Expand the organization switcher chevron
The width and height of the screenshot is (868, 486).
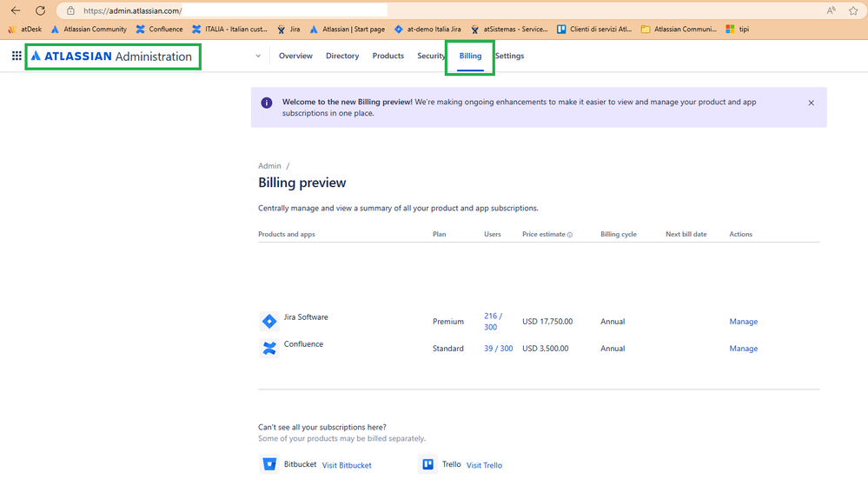pos(258,56)
